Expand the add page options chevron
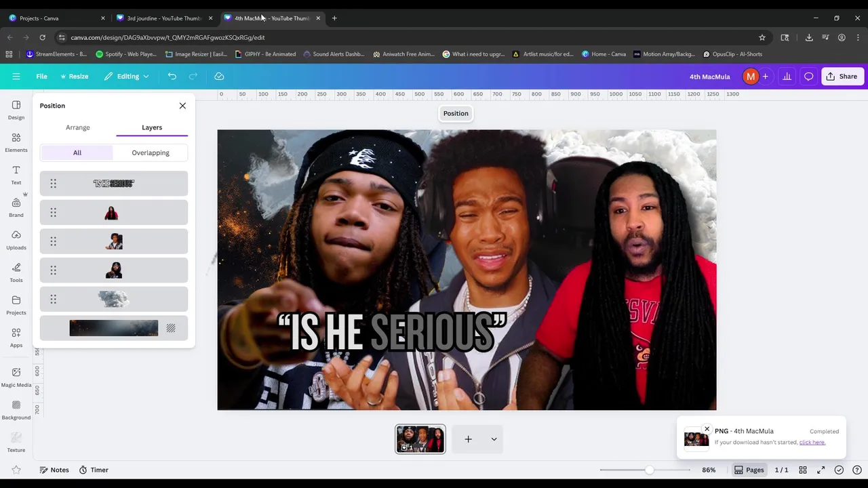Viewport: 868px width, 488px height. pyautogui.click(x=494, y=439)
